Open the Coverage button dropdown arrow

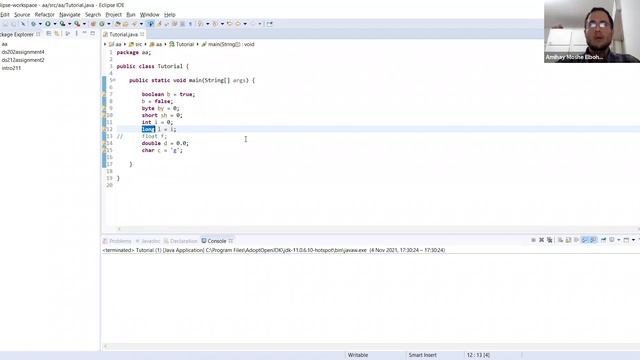69,24
